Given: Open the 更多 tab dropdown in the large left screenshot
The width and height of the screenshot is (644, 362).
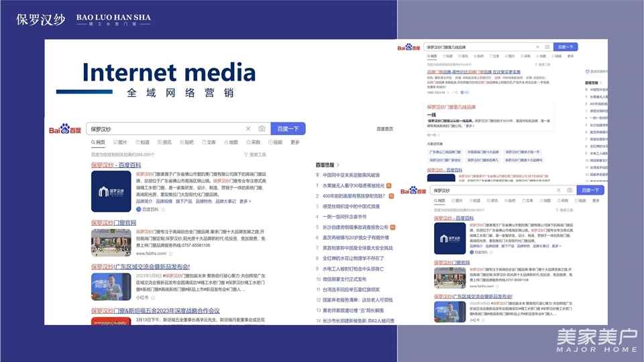Looking at the screenshot, I should click(x=294, y=142).
